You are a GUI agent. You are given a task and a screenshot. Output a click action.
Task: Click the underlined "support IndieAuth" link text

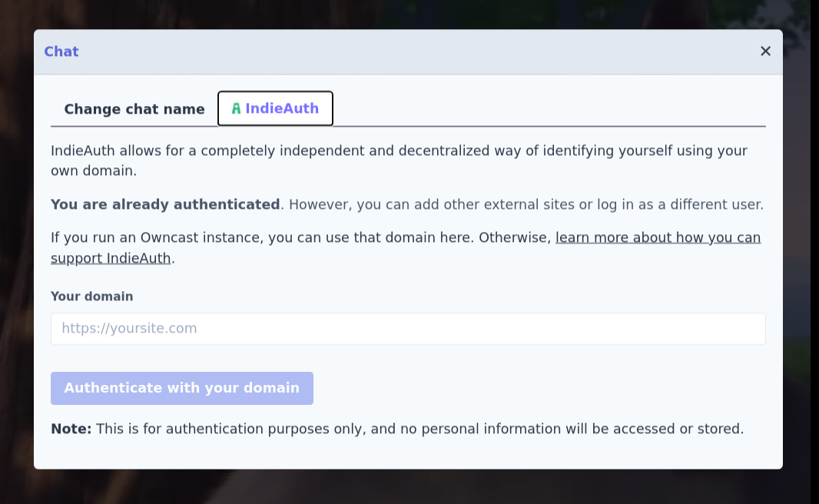pos(110,258)
